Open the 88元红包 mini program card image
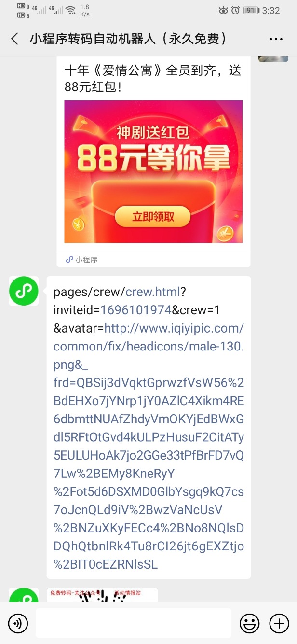This screenshot has height=644, width=297. [153, 171]
